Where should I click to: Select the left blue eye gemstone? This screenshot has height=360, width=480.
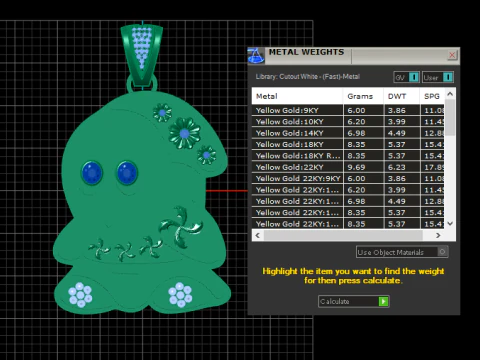click(x=92, y=173)
